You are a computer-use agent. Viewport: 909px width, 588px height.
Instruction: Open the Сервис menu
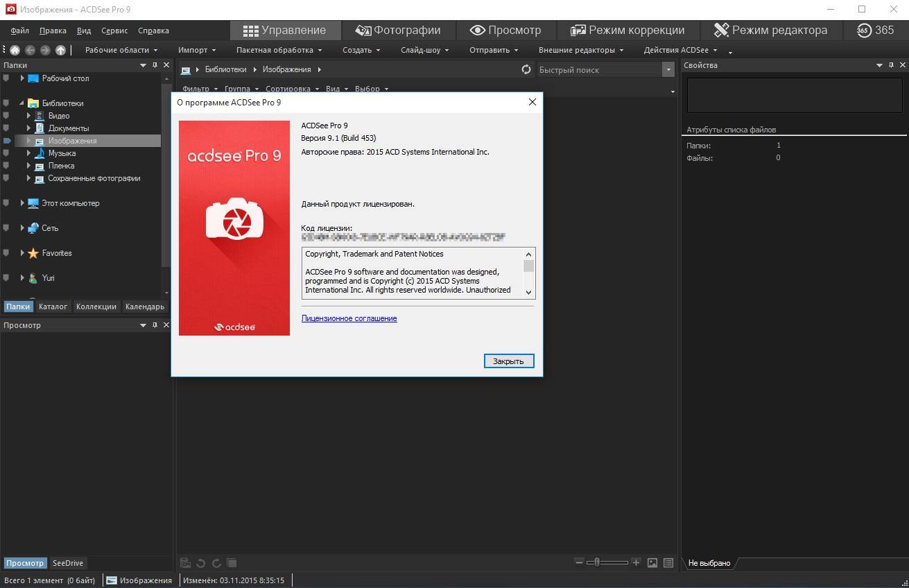coord(114,31)
